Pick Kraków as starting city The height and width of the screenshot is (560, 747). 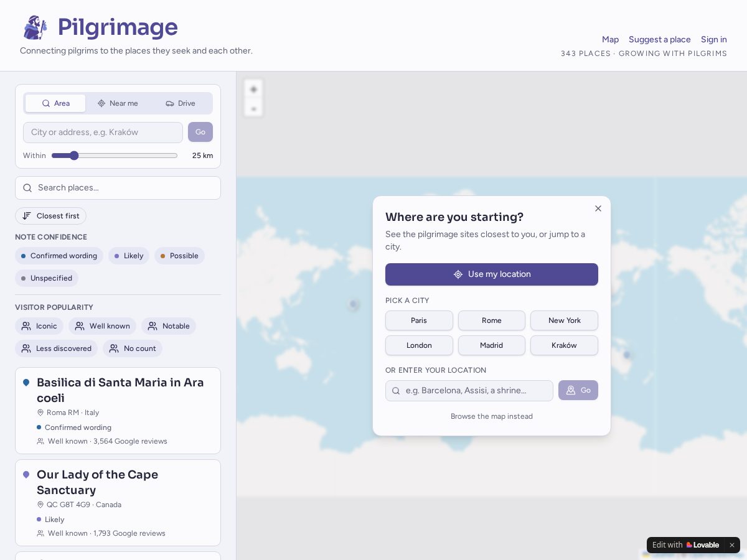[x=565, y=345]
